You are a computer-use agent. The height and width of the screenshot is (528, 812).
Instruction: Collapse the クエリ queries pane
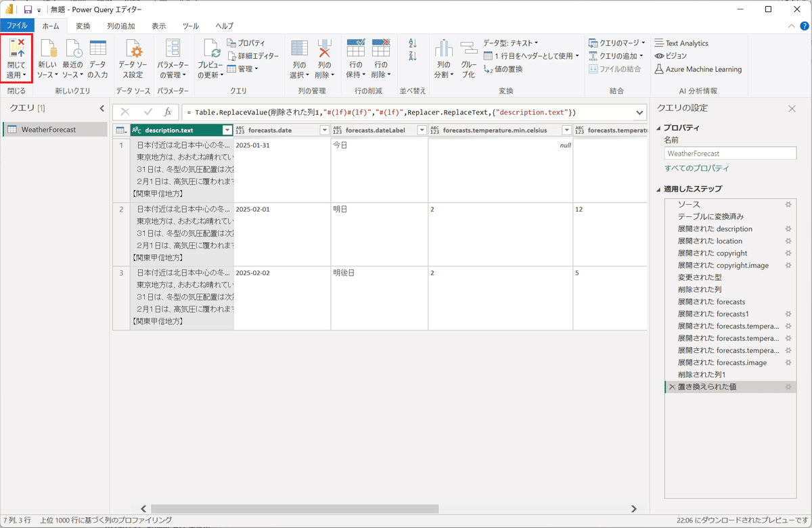101,108
